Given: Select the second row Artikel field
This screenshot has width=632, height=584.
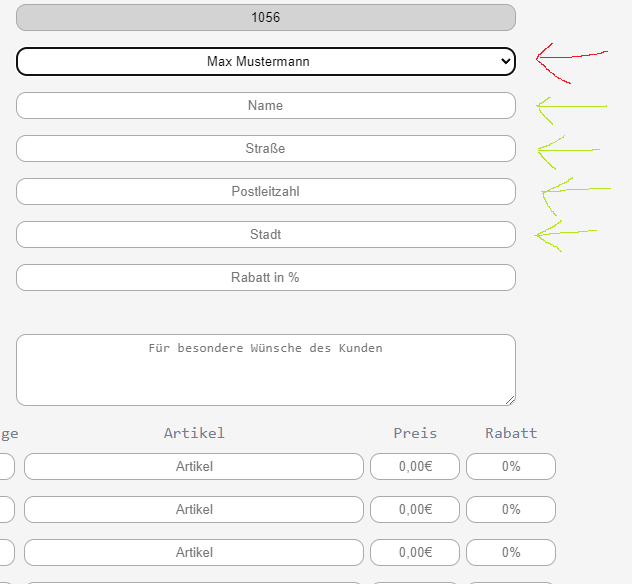Looking at the screenshot, I should point(194,509).
